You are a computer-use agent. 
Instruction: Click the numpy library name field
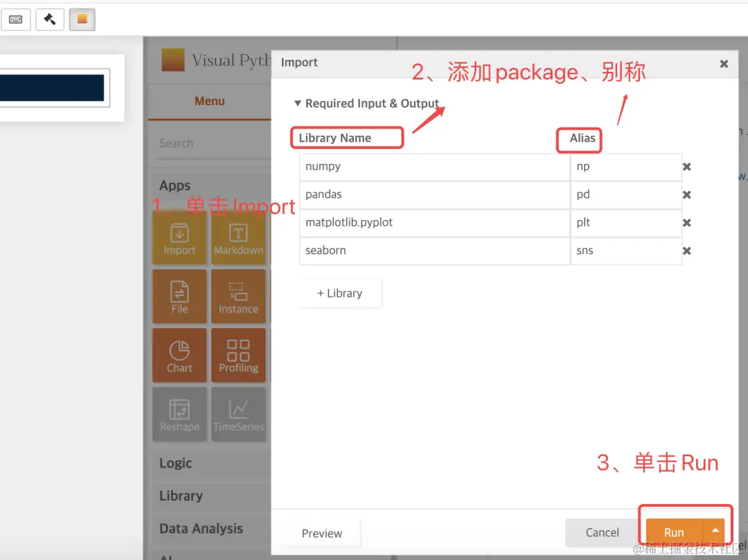(x=434, y=167)
